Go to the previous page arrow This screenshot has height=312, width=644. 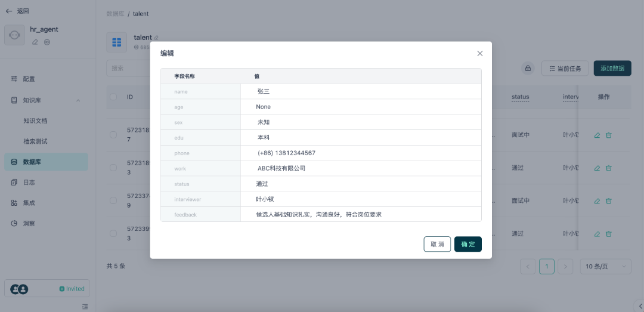528,267
